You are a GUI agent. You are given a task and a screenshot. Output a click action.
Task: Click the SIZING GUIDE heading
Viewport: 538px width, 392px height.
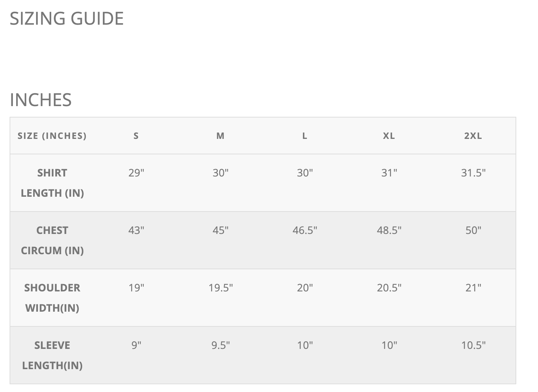(x=67, y=18)
